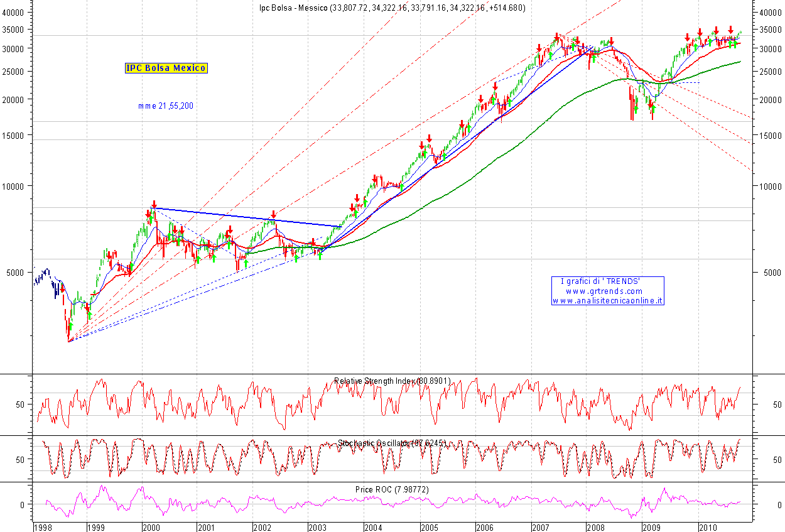
Task: Click the 2004 year label on the time axis
Action: (x=373, y=527)
